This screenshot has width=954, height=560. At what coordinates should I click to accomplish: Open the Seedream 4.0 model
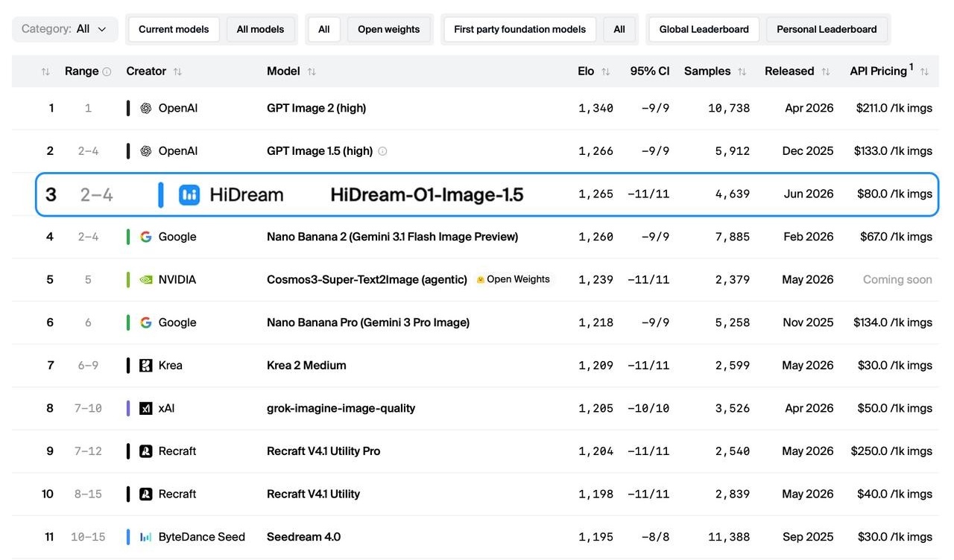point(304,537)
